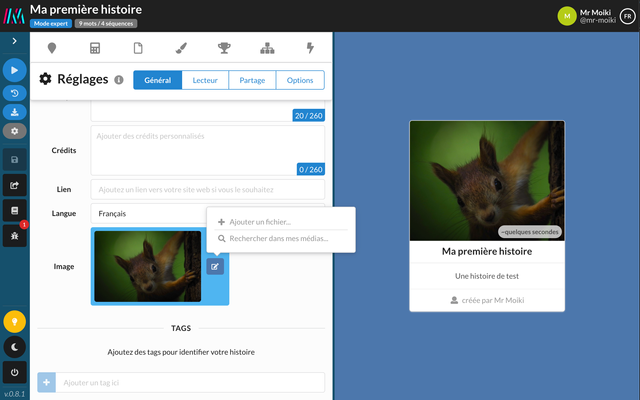Open the page document tab icon

click(x=138, y=48)
